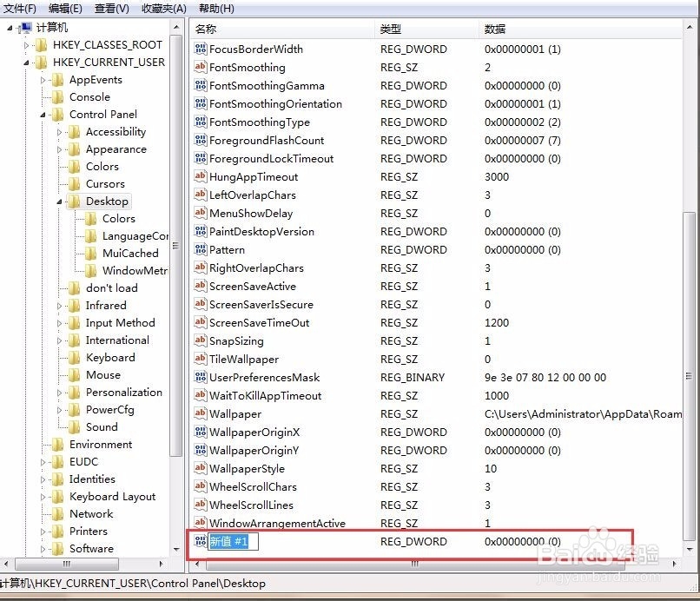
Task: Click the DWORD icon next to FocusBorderWidth
Action: coord(201,50)
